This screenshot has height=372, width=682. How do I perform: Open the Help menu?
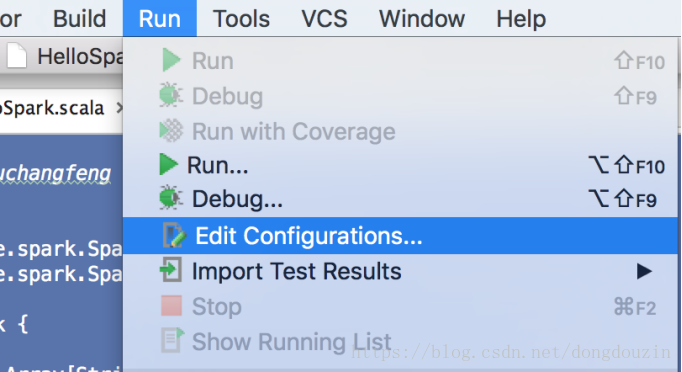tap(521, 19)
